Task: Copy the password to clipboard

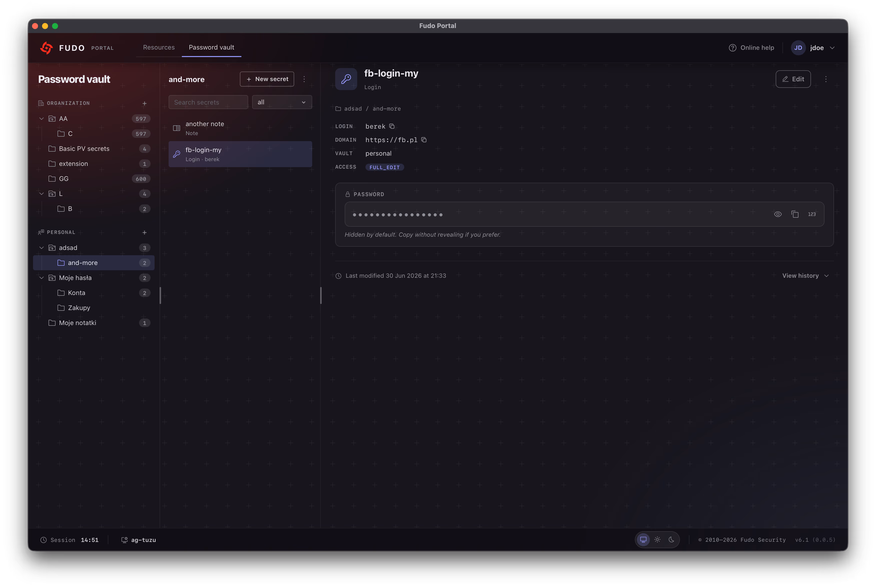Action: coord(795,214)
